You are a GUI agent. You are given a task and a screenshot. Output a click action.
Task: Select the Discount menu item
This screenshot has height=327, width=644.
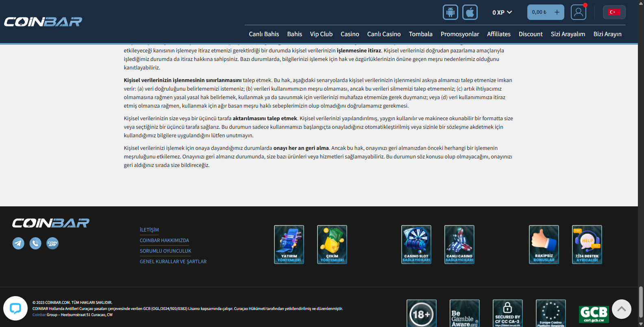coord(531,34)
